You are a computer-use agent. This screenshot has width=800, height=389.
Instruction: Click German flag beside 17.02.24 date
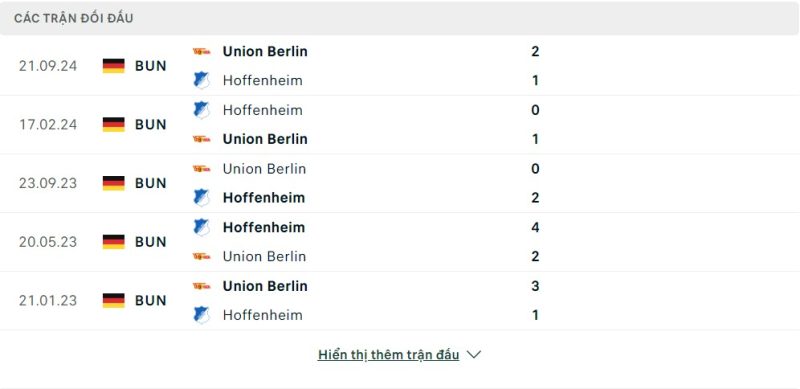[x=113, y=125]
